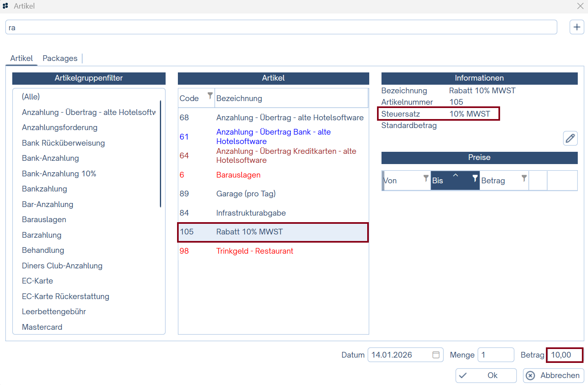This screenshot has width=588, height=385.
Task: Click the article search input field
Action: 281,27
